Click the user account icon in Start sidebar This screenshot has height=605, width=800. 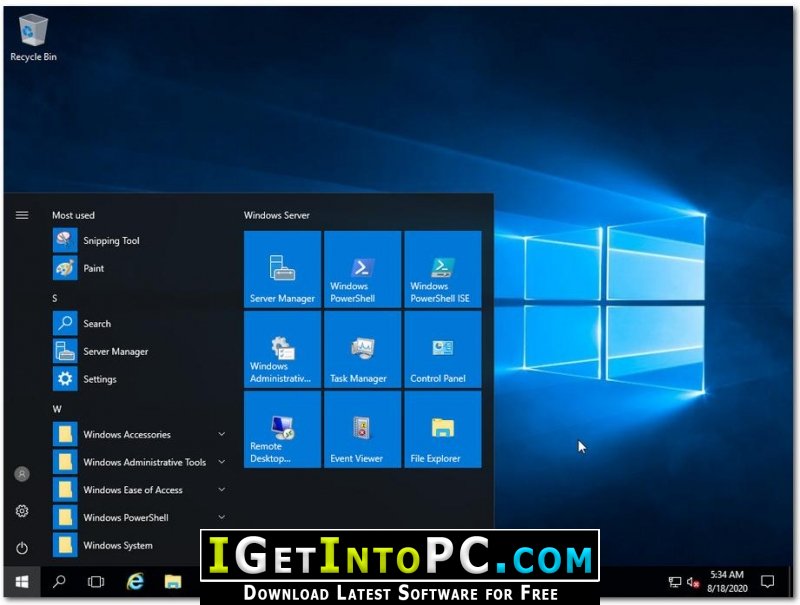coord(22,474)
